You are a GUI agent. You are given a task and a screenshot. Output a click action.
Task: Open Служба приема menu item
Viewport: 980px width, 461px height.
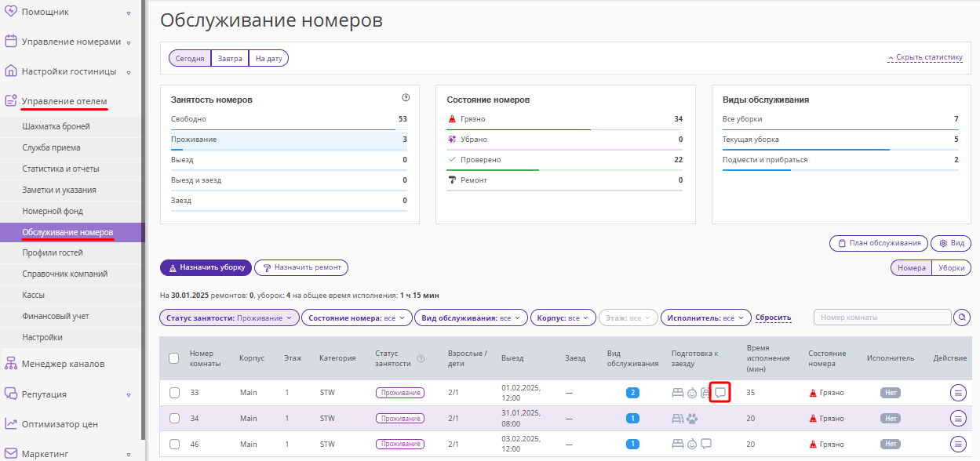pyautogui.click(x=52, y=147)
